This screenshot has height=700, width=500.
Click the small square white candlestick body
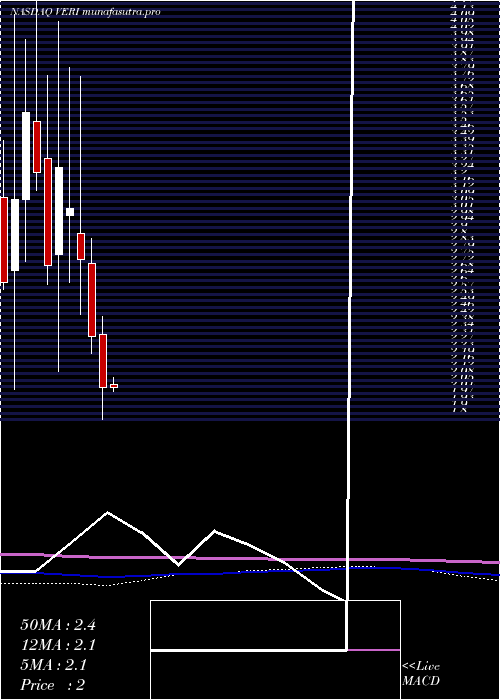pos(70,212)
